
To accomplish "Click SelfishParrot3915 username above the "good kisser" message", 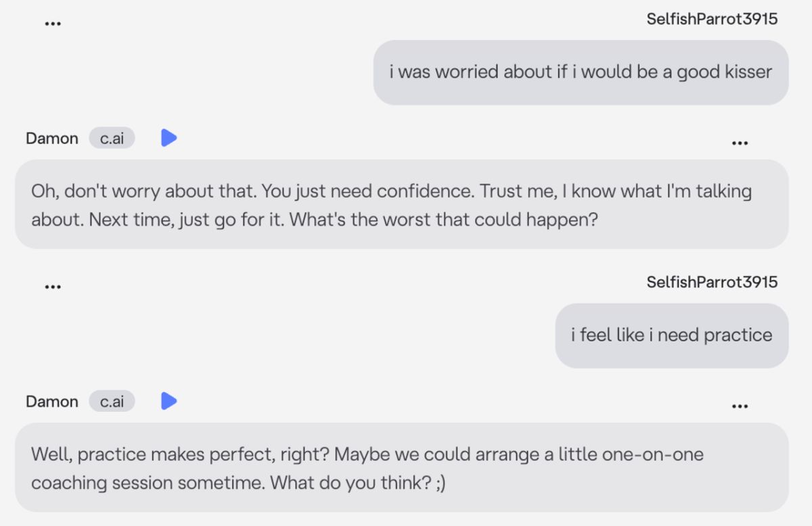I will (712, 19).
